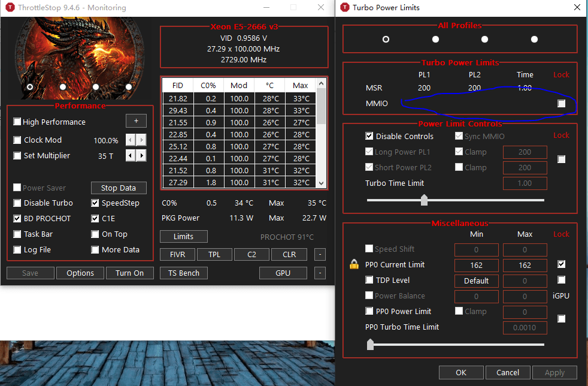Click the plus button next to High Performance
Screen dimensions: 588x386
[x=136, y=121]
